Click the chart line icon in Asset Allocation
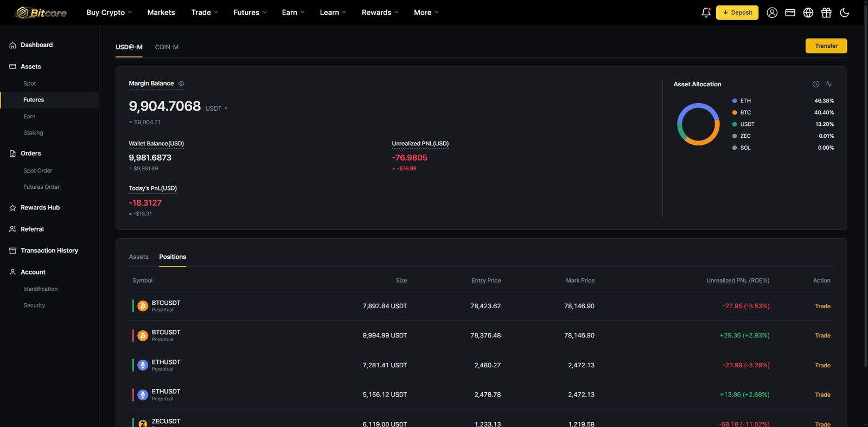Viewport: 868px width, 427px height. click(828, 84)
